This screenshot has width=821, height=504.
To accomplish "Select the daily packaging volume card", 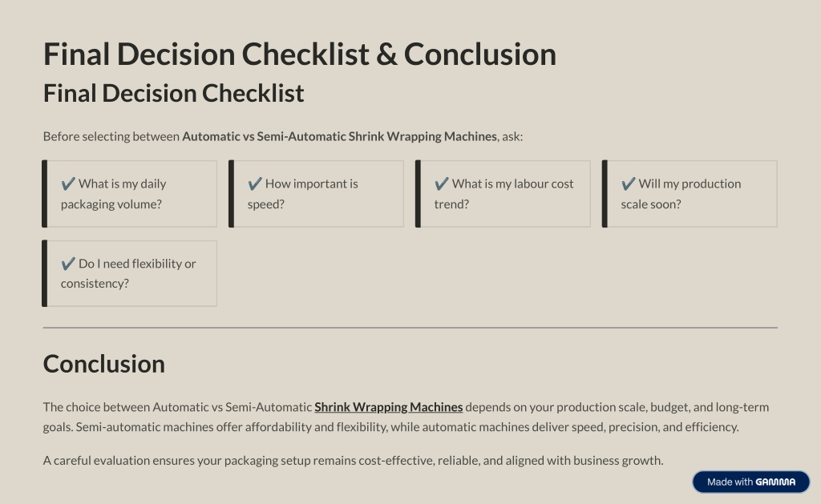I will 129,194.
